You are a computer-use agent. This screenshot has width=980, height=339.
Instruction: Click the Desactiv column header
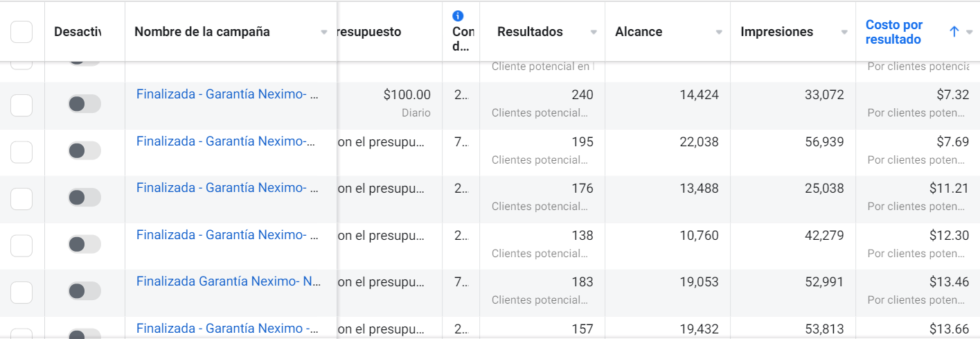tap(78, 32)
